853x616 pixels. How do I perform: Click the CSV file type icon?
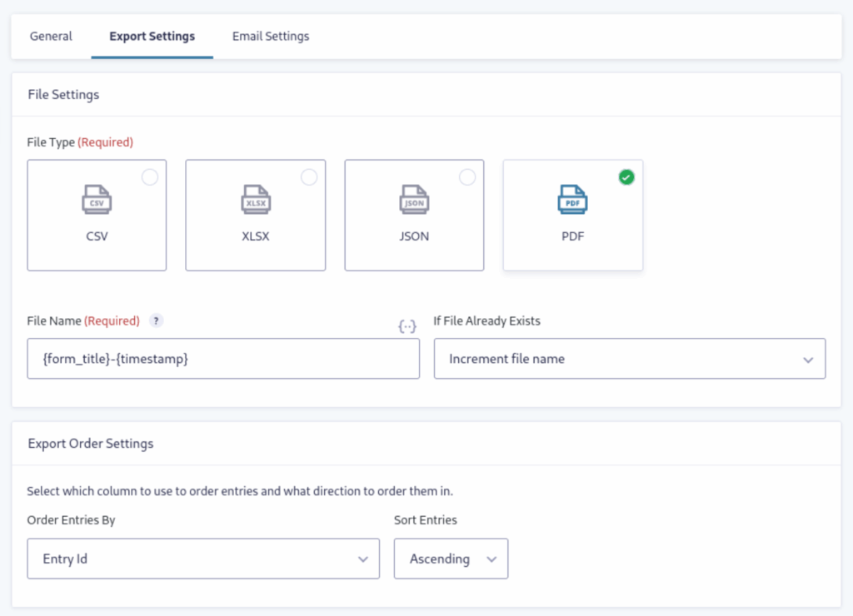(97, 200)
